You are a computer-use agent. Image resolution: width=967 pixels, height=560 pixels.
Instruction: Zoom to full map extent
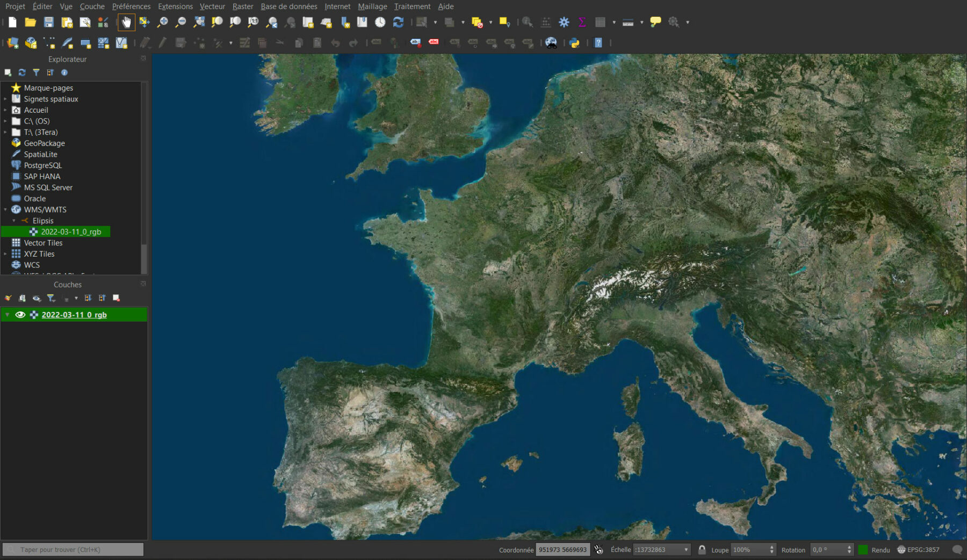[199, 22]
